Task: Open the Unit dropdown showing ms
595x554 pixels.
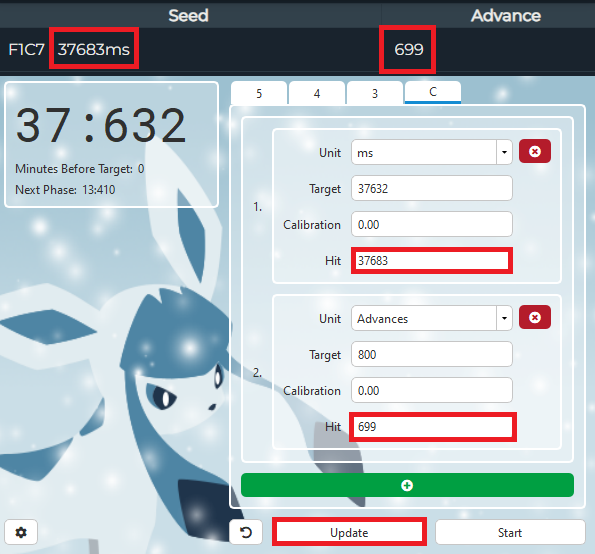Action: coord(432,152)
